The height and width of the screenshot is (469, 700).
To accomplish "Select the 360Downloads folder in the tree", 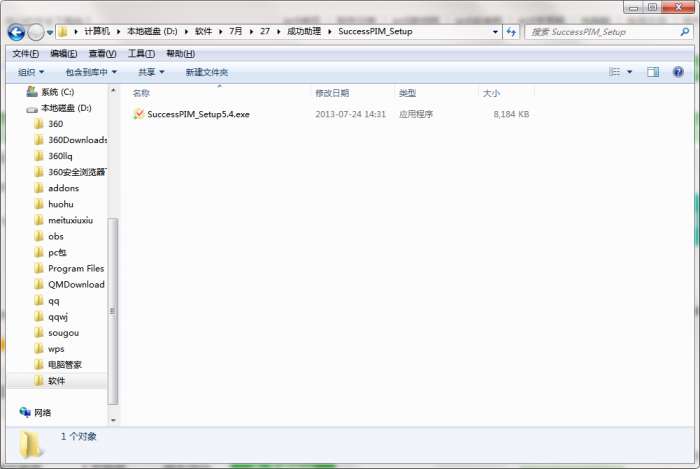I will [77, 140].
